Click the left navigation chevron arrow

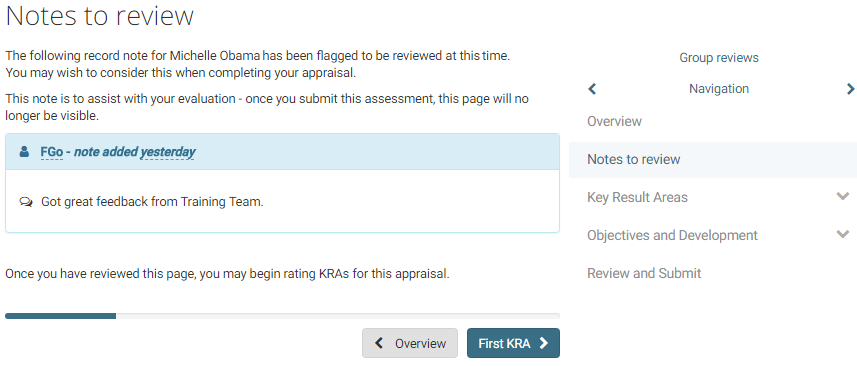coord(592,88)
